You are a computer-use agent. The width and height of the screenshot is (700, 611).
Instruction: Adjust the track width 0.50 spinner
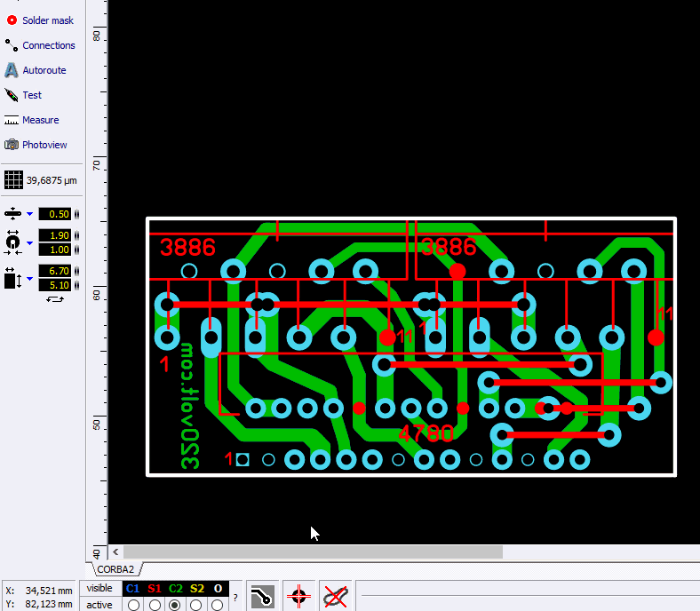76,214
